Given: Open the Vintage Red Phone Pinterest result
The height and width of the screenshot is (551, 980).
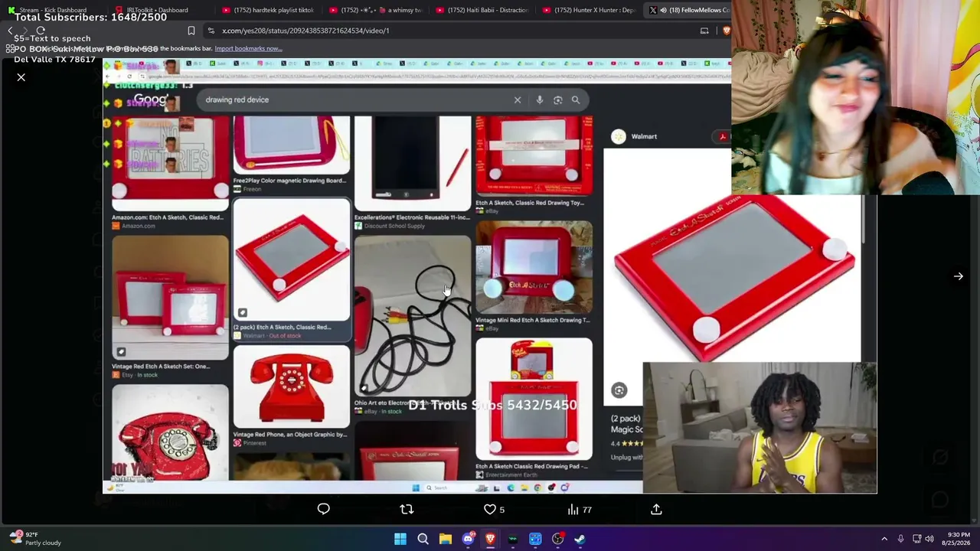Looking at the screenshot, I should tap(291, 396).
